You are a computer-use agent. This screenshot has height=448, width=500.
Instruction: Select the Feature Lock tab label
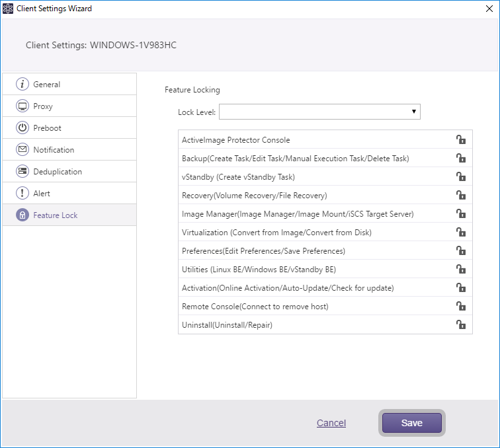pyautogui.click(x=56, y=215)
